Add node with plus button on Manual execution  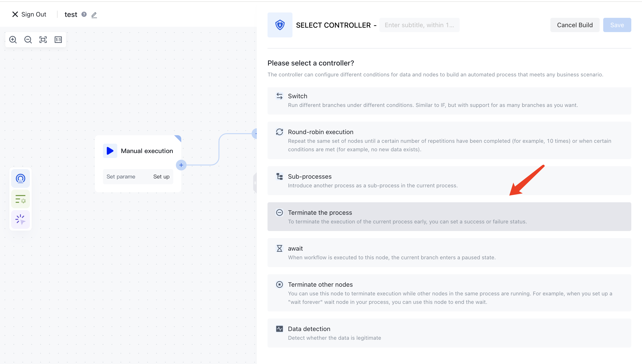pyautogui.click(x=181, y=165)
